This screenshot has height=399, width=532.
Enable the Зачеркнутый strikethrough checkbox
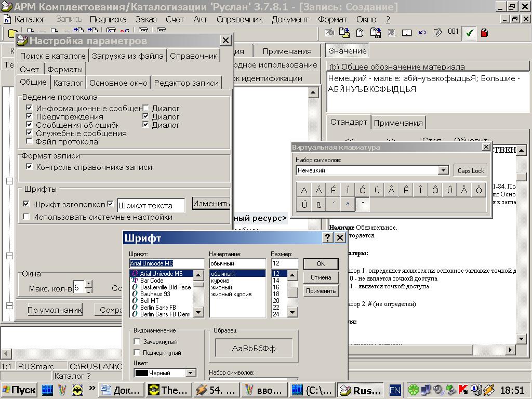click(x=137, y=342)
